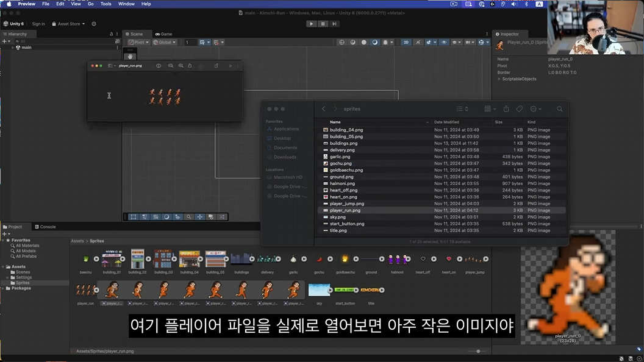Select All Materials under Favorites

point(27,246)
